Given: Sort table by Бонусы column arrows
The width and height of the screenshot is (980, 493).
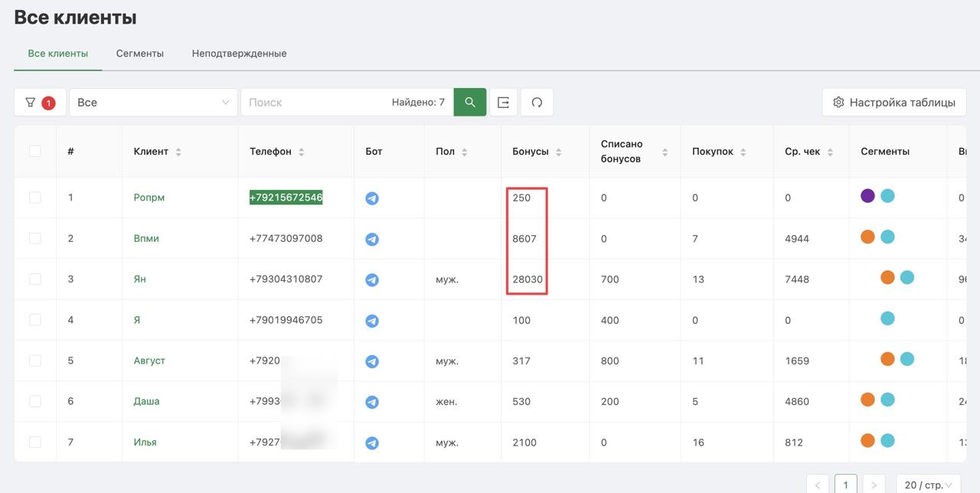Looking at the screenshot, I should pos(559,152).
